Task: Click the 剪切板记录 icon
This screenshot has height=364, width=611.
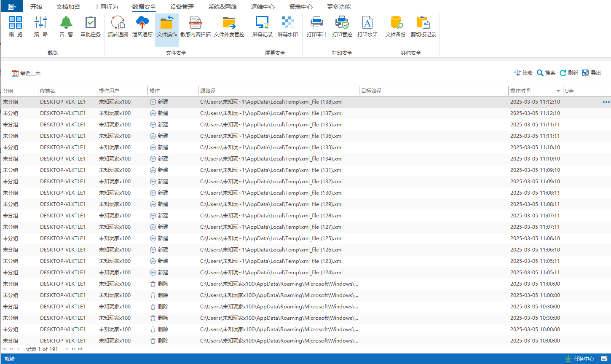Action: pyautogui.click(x=423, y=27)
